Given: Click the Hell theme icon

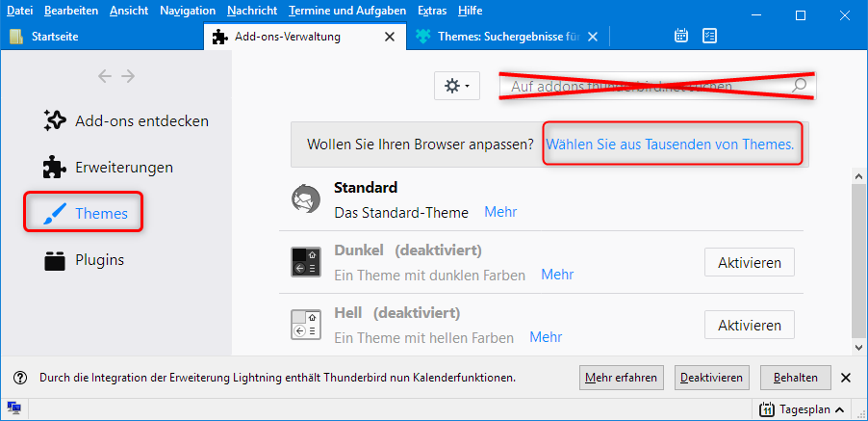Looking at the screenshot, I should pyautogui.click(x=306, y=326).
